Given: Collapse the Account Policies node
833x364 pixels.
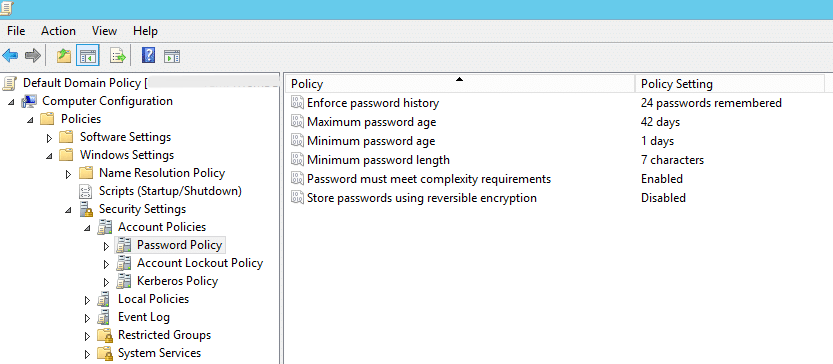Looking at the screenshot, I should [88, 228].
